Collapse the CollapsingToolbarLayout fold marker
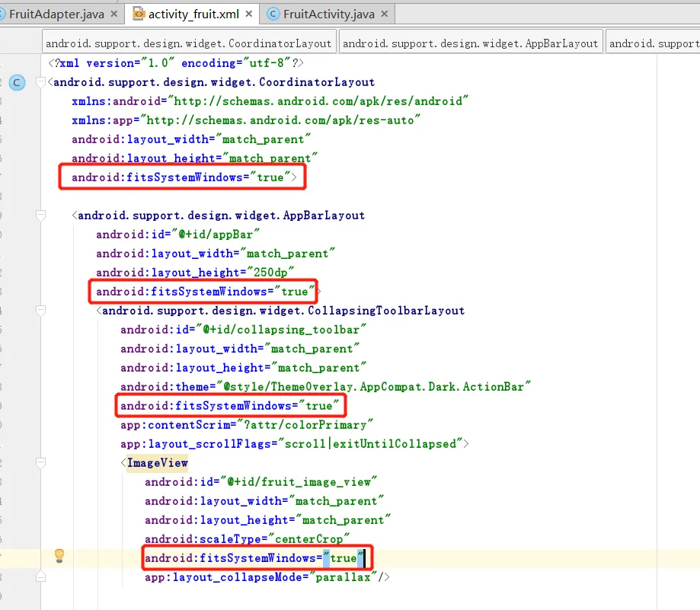 coord(40,311)
